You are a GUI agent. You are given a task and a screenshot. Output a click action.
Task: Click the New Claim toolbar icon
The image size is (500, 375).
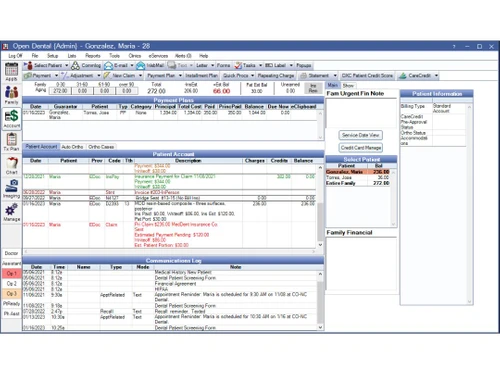coord(107,76)
